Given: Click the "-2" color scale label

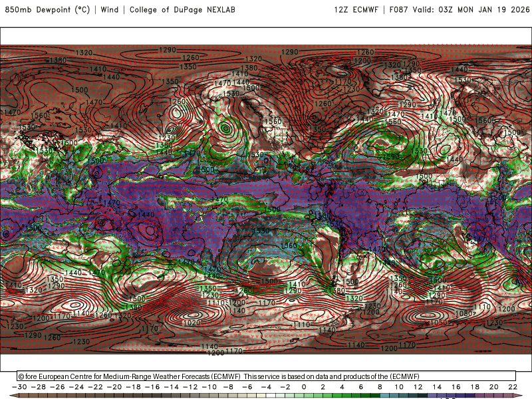Looking at the screenshot, I should 285,387.
